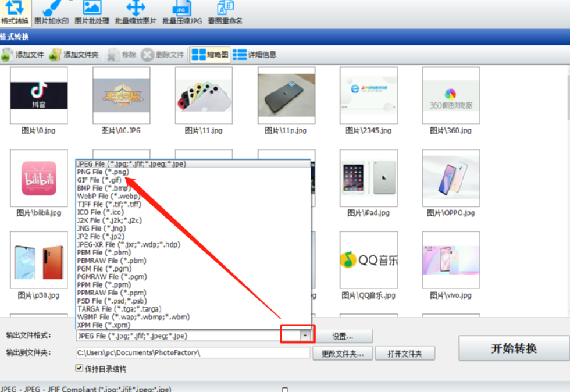
Task: Choose PBM File (*.pbm) format
Action: 193,252
